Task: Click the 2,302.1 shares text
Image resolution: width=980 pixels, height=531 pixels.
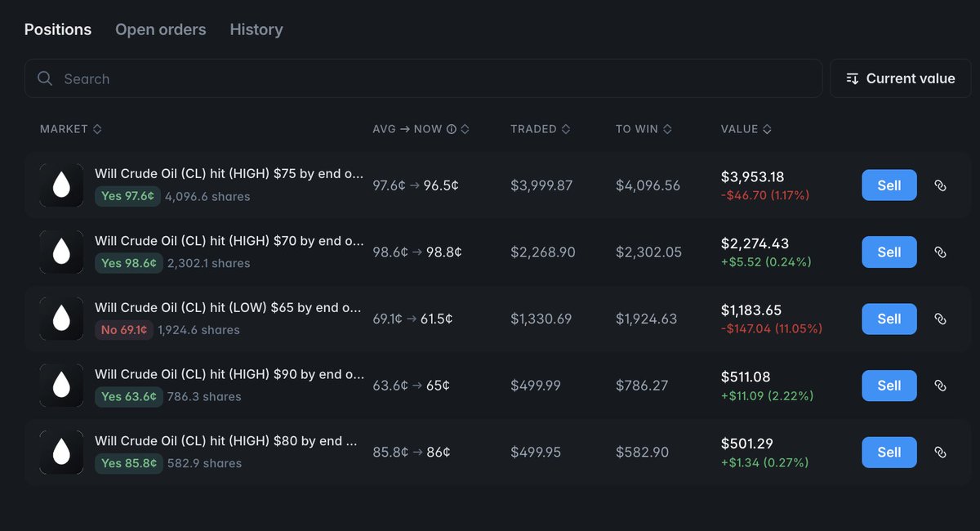Action: tap(209, 263)
